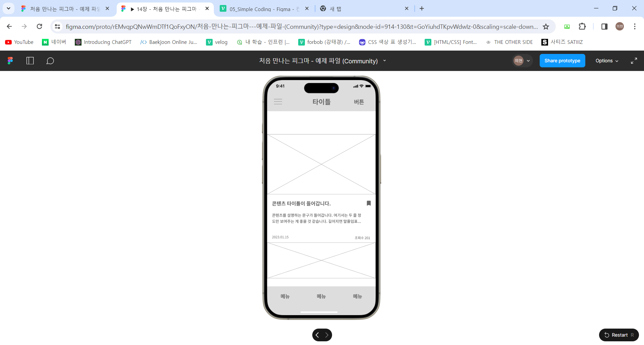Open the YouTube bookmark
This screenshot has height=345, width=644.
pos(19,42)
